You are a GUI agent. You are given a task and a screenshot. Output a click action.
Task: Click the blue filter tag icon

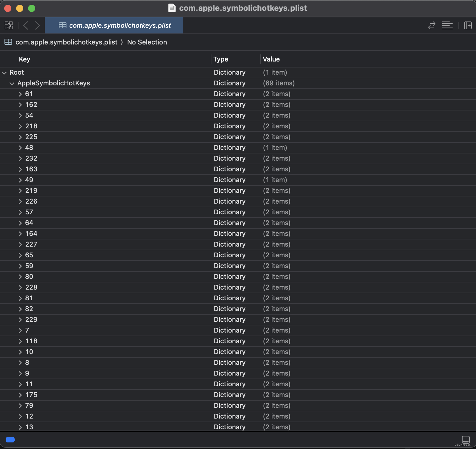(x=10, y=439)
